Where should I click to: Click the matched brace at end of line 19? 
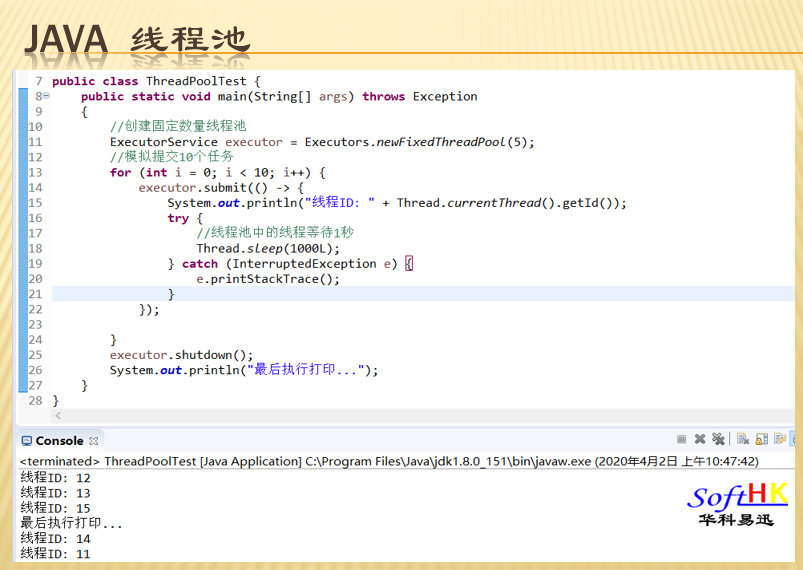[x=409, y=264]
